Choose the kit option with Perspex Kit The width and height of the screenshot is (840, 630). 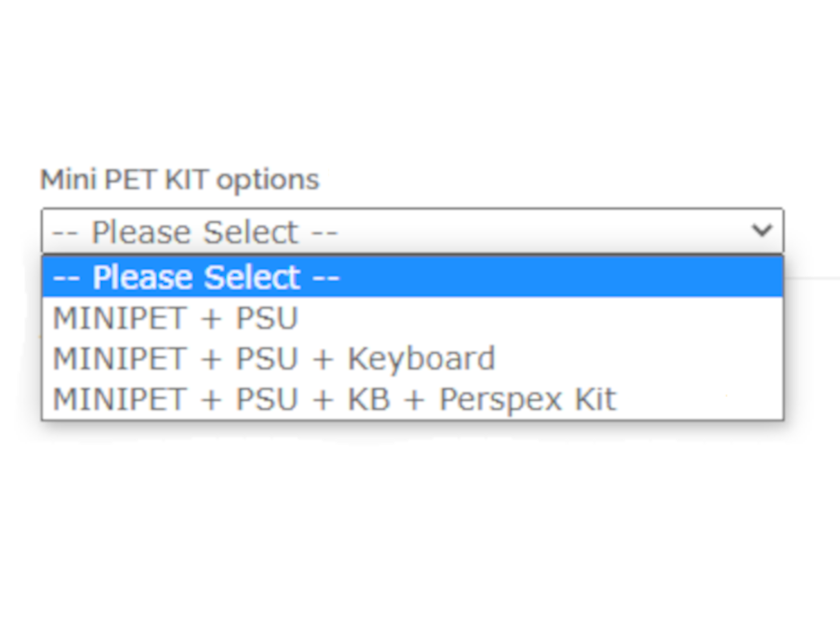(334, 399)
